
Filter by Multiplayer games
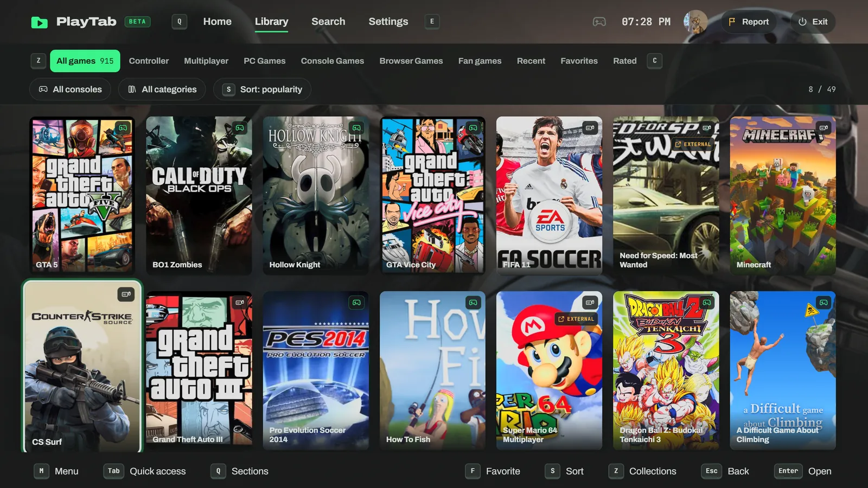point(206,61)
